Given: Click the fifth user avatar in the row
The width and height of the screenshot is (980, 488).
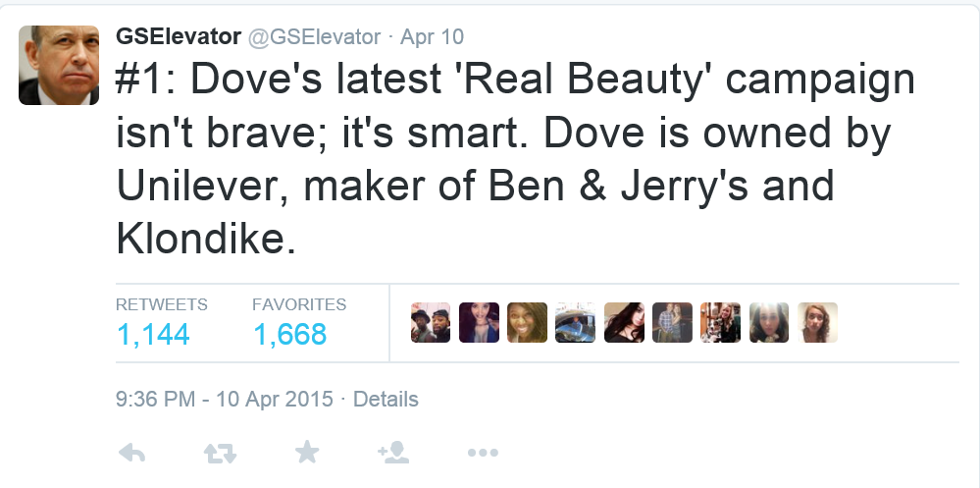Looking at the screenshot, I should [624, 322].
